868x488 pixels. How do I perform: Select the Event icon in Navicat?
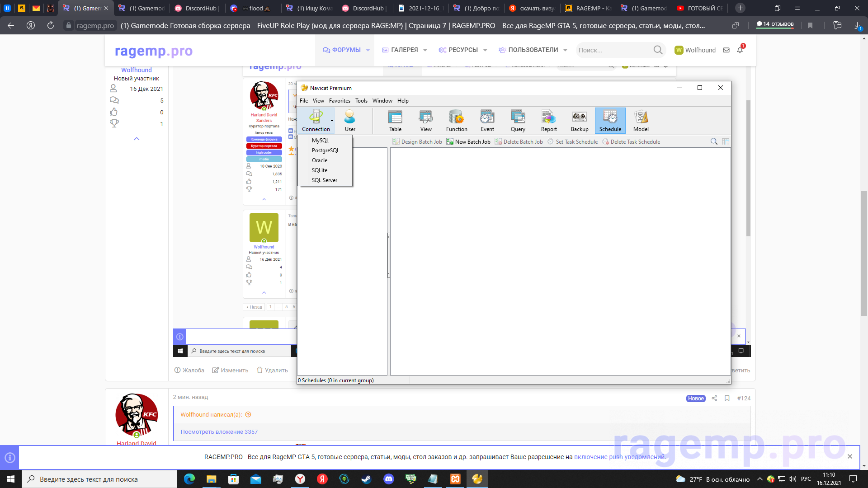[487, 120]
